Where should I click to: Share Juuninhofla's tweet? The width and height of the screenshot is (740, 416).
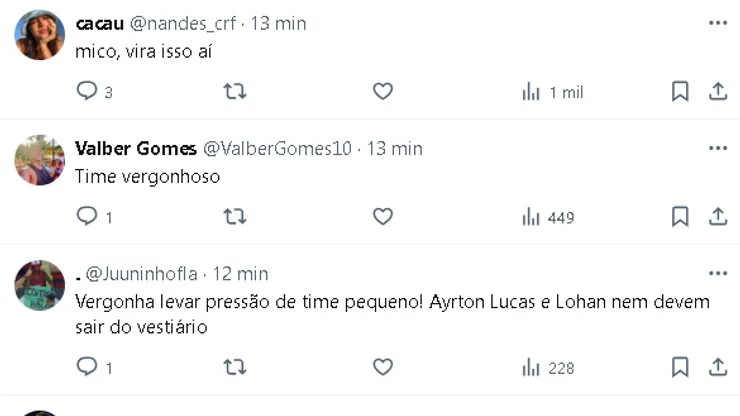[717, 367]
